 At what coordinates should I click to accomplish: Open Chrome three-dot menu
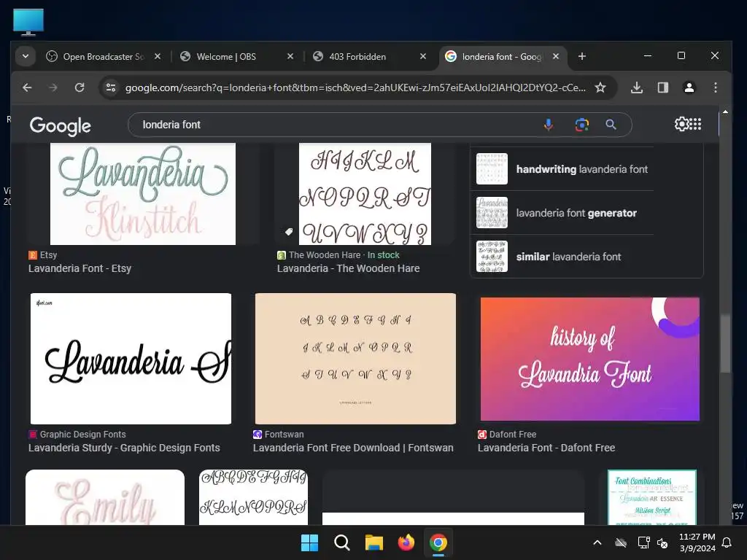click(x=715, y=87)
